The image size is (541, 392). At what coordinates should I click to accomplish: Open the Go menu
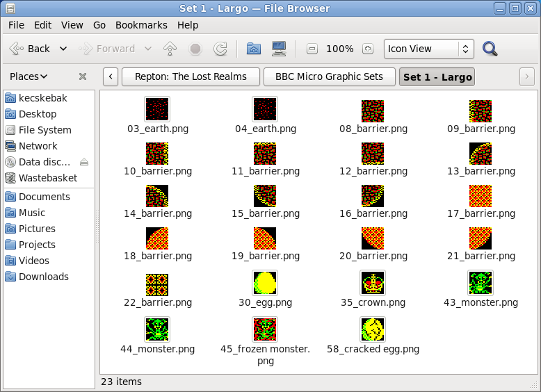click(99, 25)
